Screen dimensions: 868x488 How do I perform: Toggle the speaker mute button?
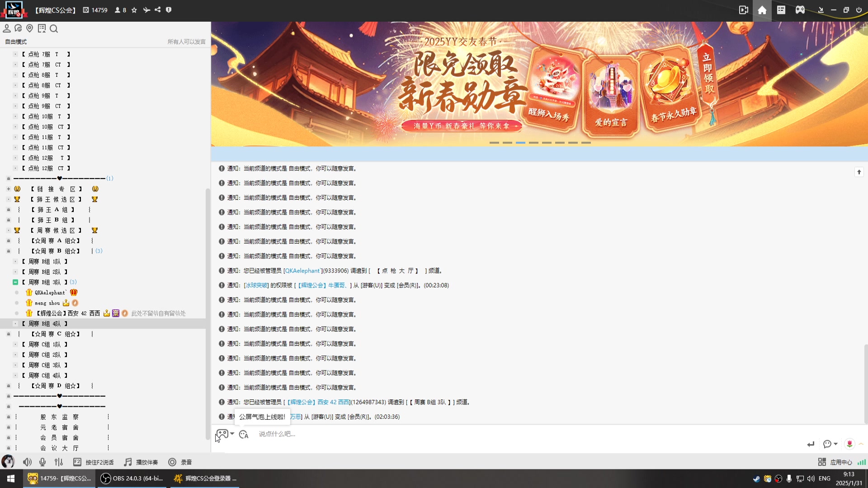pos(27,462)
